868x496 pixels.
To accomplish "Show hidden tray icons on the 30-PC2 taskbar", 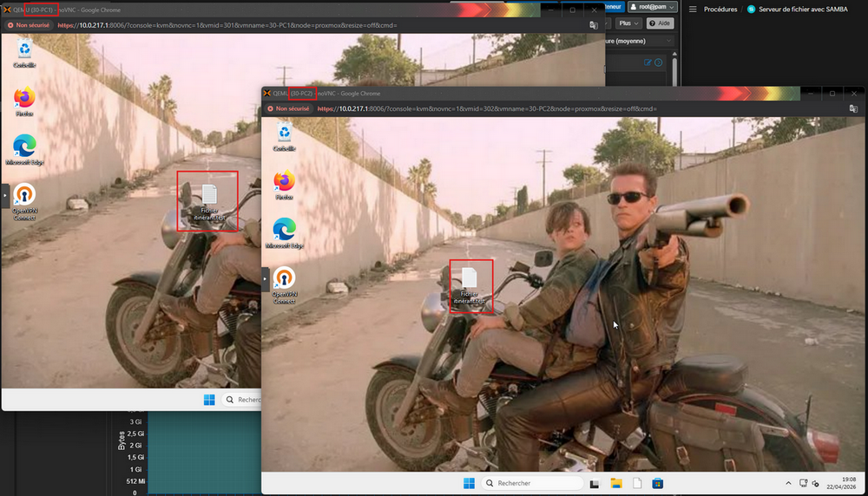I will point(788,483).
